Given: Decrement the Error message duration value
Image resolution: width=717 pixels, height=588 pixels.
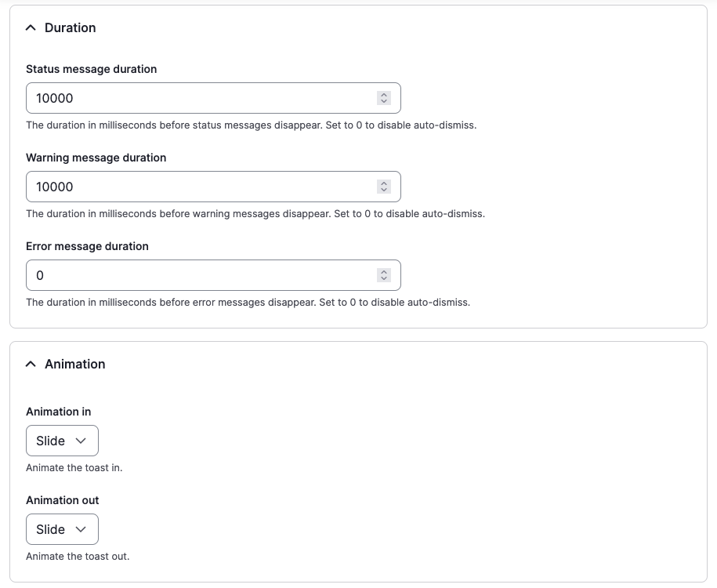Looking at the screenshot, I should click(x=383, y=278).
